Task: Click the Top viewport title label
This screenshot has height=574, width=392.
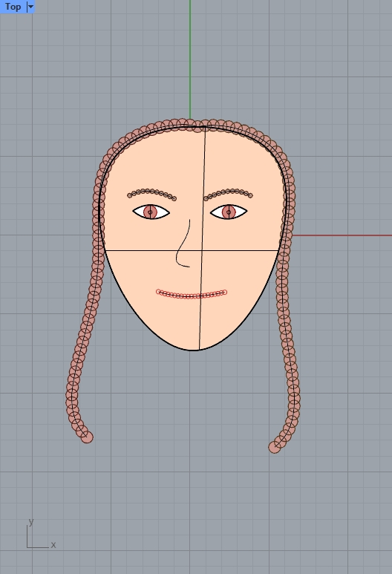Action: (13, 7)
